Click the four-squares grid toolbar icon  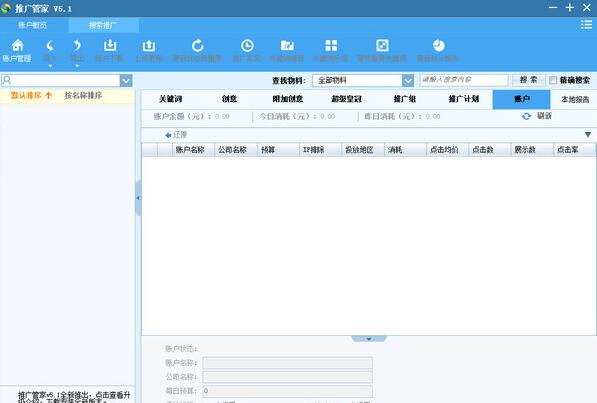coord(331,46)
